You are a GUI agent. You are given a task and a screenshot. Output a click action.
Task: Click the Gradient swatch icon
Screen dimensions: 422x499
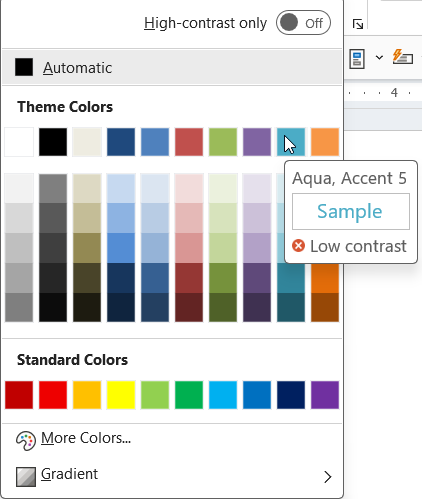pos(26,477)
